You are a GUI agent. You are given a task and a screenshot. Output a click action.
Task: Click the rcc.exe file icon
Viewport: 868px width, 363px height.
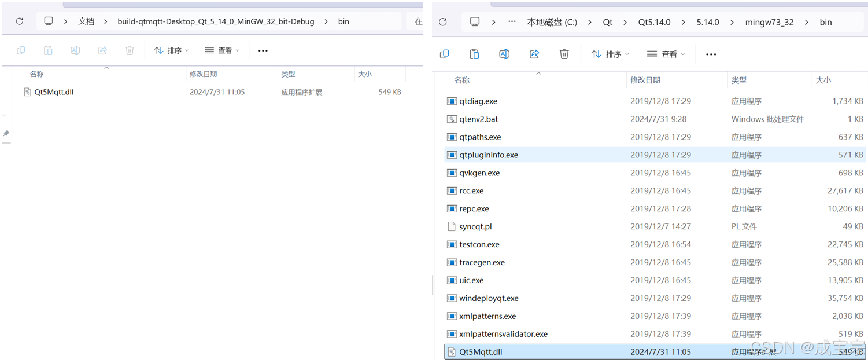point(452,191)
